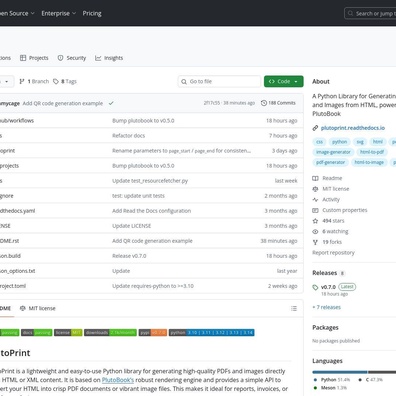
Task: Open the README outline list icon
Action: click(294, 308)
